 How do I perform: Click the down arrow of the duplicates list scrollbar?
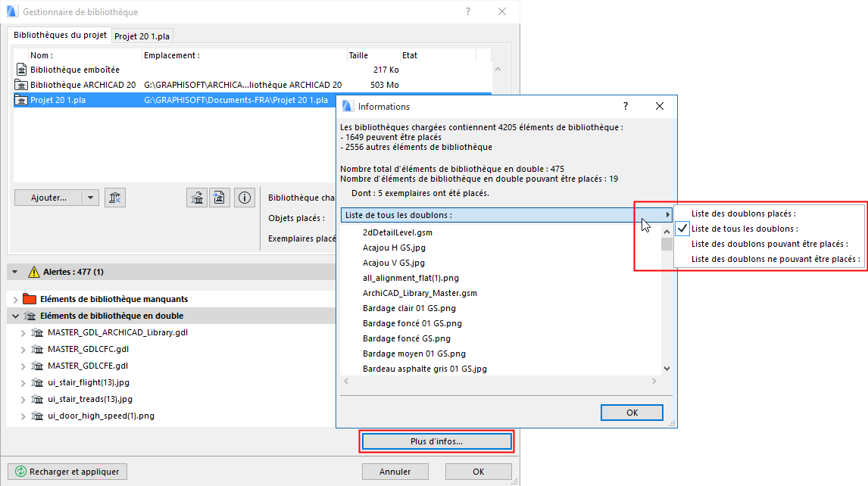point(667,369)
